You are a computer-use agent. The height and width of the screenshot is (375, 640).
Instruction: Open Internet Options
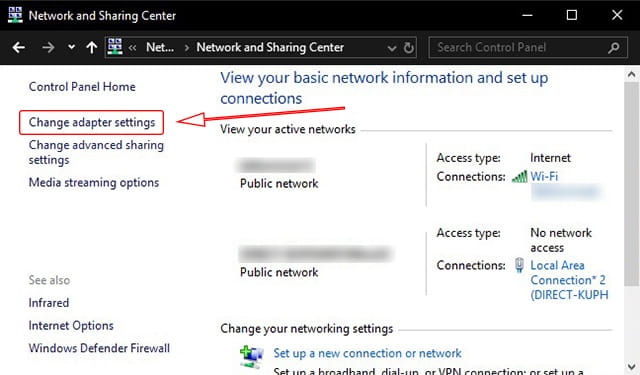[x=71, y=326]
